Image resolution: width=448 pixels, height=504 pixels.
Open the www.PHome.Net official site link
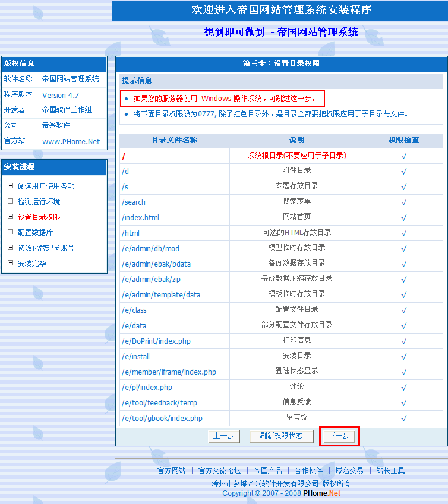coord(71,141)
